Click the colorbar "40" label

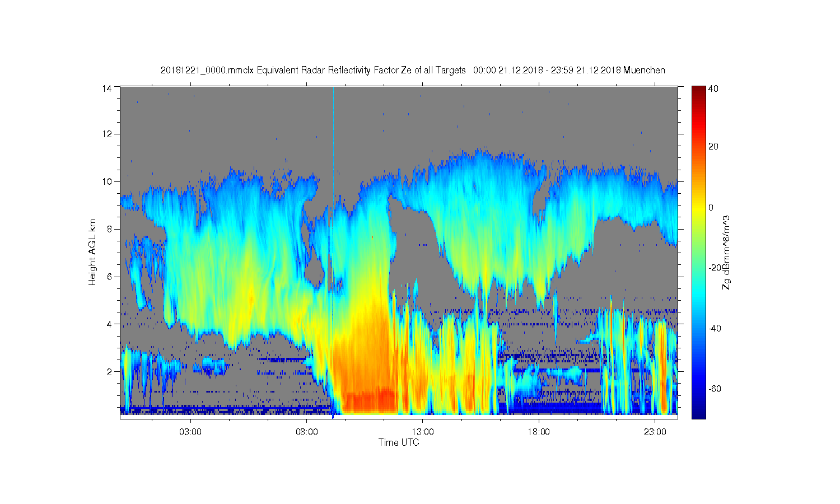click(713, 88)
